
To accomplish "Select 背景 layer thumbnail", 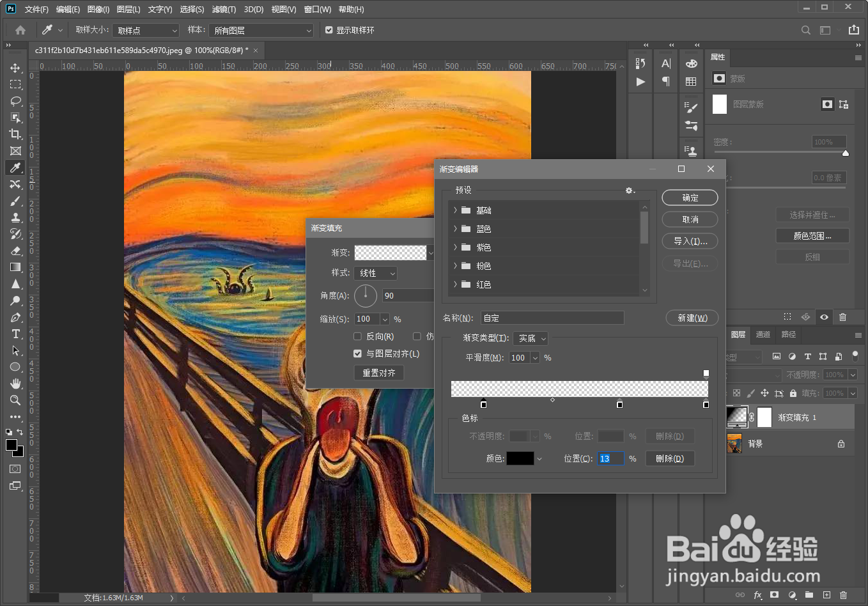I will [734, 443].
